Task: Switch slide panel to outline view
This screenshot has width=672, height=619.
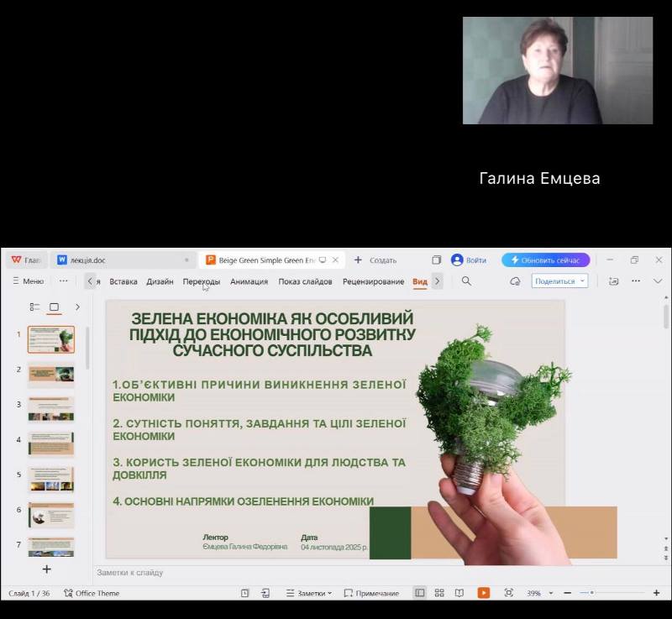Action: click(x=34, y=307)
